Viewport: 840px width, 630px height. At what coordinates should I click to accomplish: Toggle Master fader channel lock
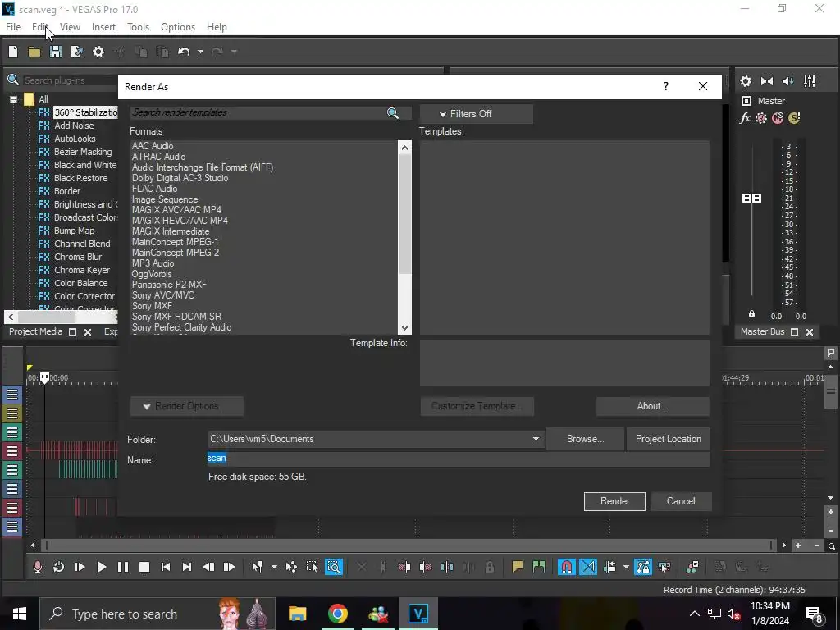click(751, 314)
